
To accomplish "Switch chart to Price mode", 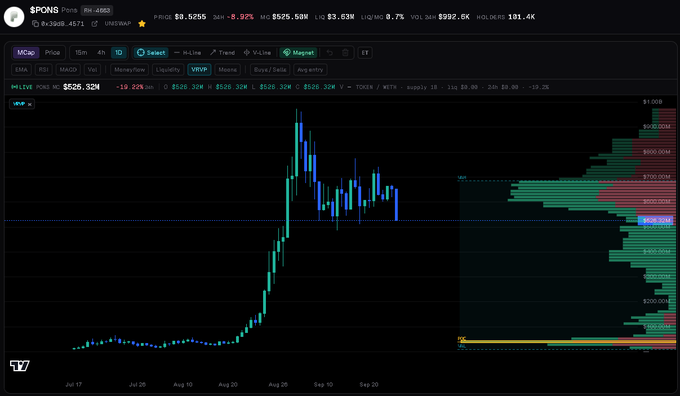I will pyautogui.click(x=52, y=52).
